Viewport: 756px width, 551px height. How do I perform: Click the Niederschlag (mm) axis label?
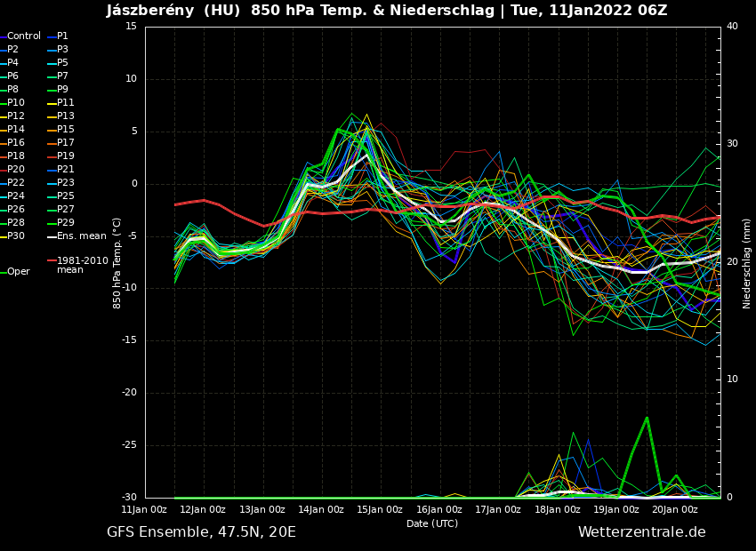[747, 263]
